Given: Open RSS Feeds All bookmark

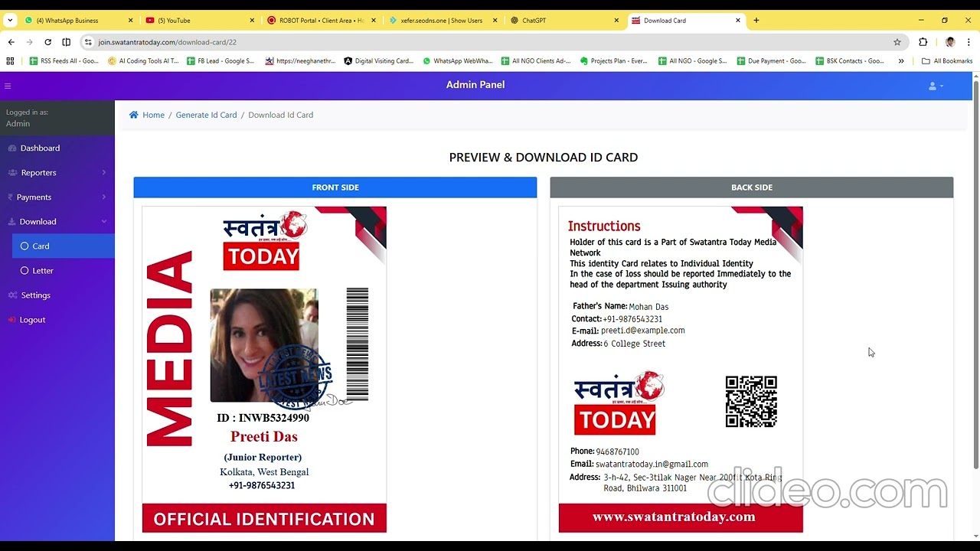Looking at the screenshot, I should tap(64, 61).
